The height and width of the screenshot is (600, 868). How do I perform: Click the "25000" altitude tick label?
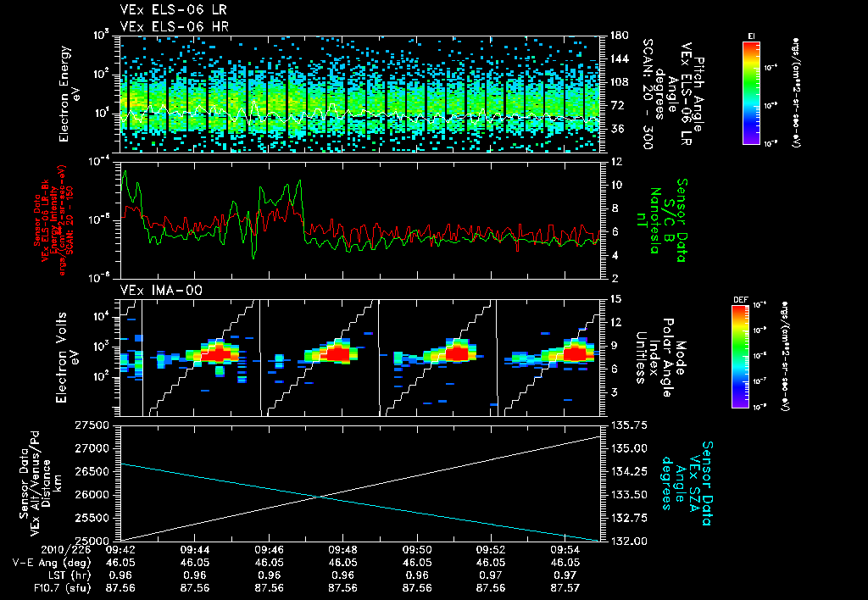point(92,541)
